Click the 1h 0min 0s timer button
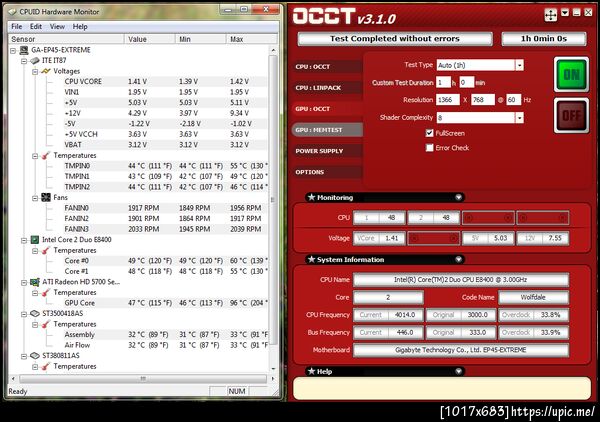Viewport: 600px width, 422px height. pos(544,39)
